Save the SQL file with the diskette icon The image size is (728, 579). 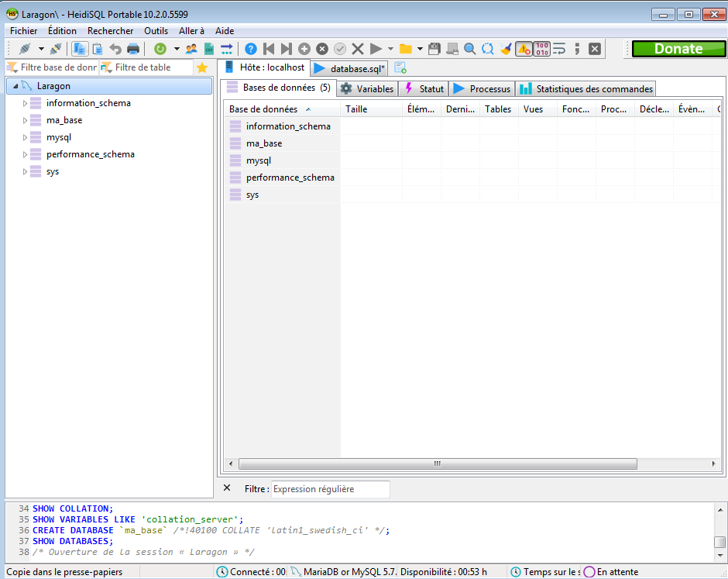[x=434, y=49]
